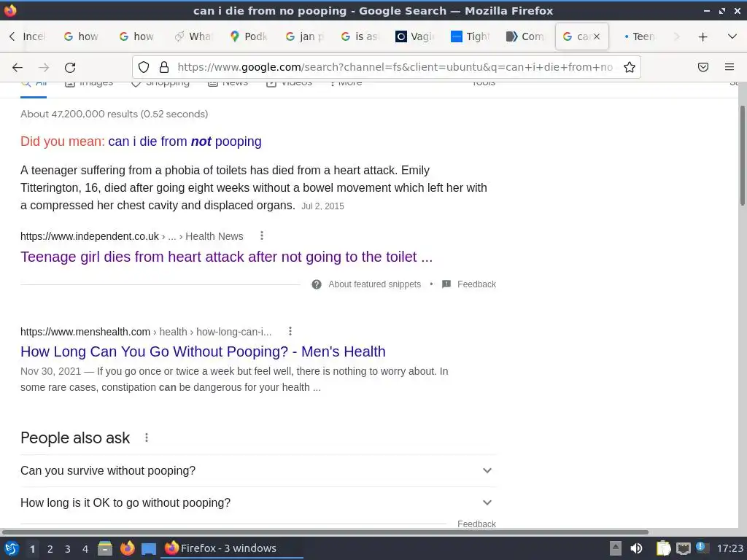Click the horizontal page scrollbar
The height and width of the screenshot is (560, 747).
325,532
